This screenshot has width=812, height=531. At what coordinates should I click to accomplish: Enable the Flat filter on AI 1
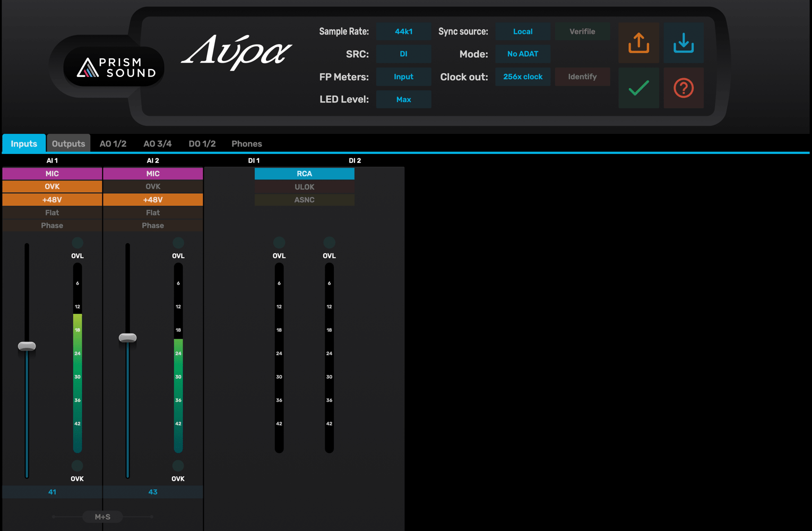click(52, 213)
